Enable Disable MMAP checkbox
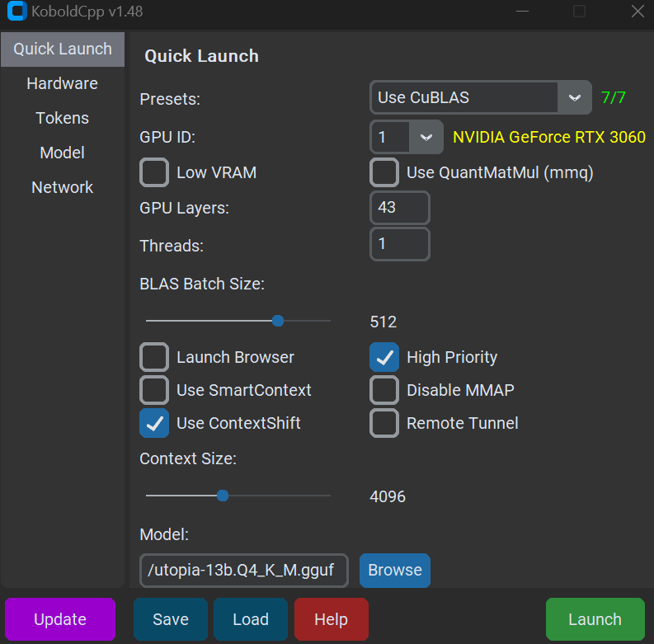Screen dimensions: 654x644 [x=384, y=390]
